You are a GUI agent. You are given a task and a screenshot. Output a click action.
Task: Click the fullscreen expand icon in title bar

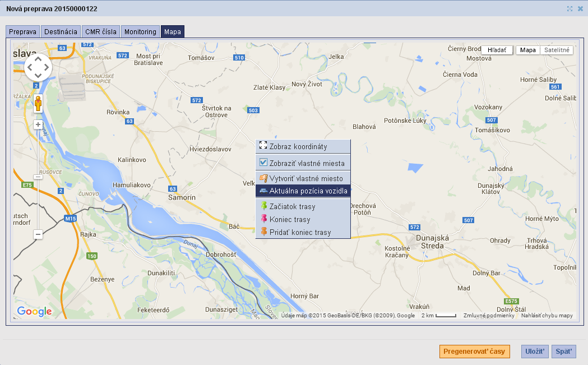coord(570,8)
